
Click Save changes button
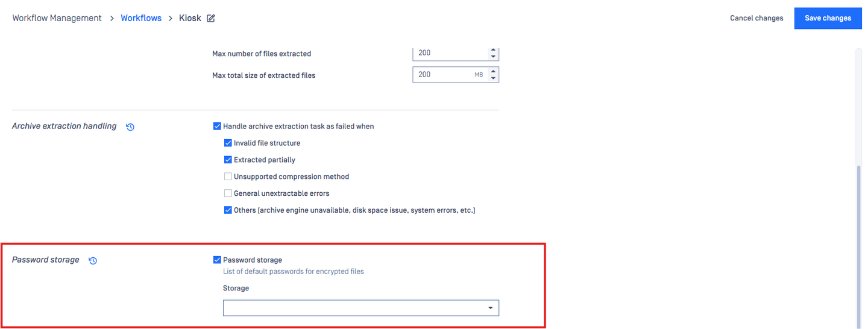(828, 18)
